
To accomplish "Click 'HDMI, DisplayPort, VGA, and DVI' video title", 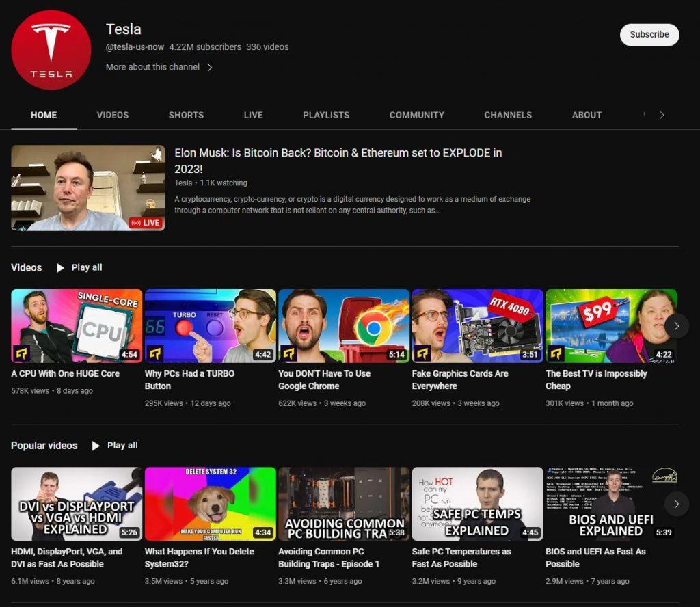I will (x=66, y=558).
